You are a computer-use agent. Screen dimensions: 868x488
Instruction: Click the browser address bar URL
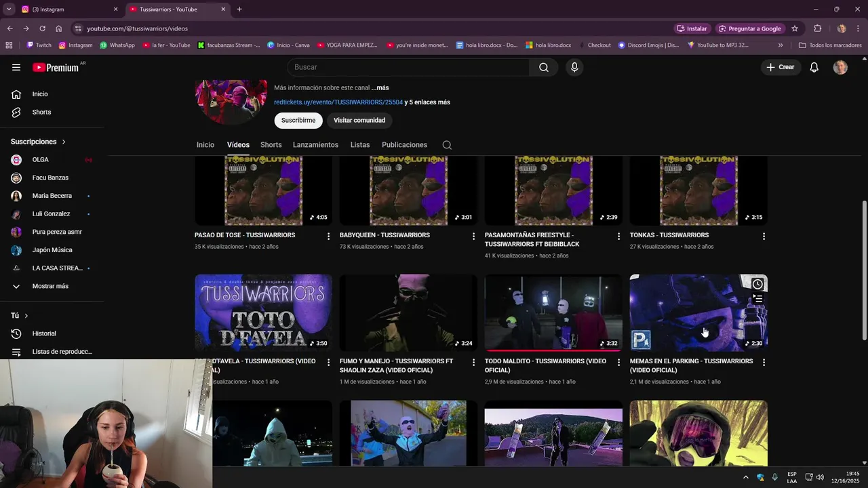137,28
